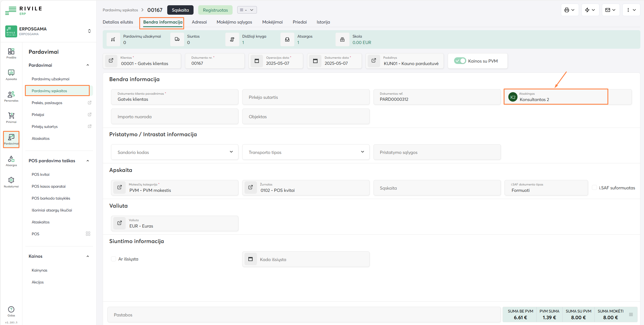Viewport: 644px width, 325px height.
Task: Click Operacijos data calendar icon
Action: [257, 61]
